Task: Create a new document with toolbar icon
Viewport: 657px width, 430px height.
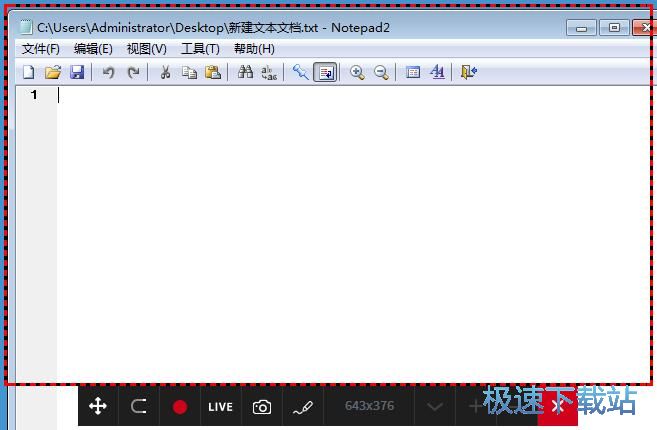Action: [x=28, y=72]
